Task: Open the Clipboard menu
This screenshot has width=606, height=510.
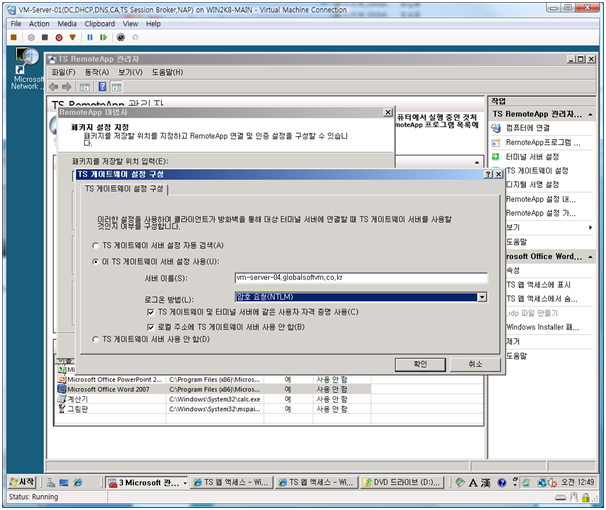Action: point(100,24)
